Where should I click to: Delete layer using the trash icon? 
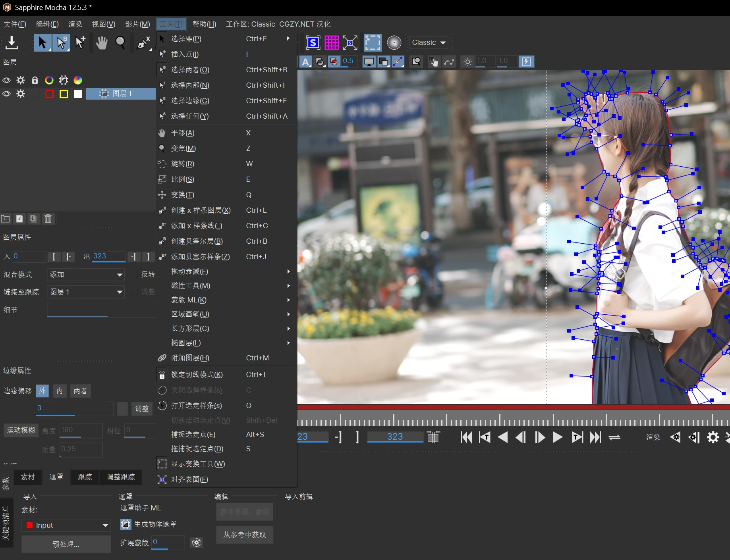(x=48, y=219)
